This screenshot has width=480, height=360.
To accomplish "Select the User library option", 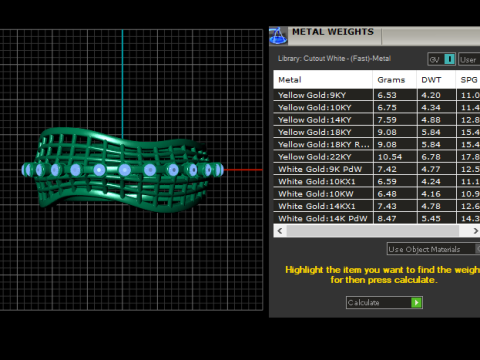I will tap(469, 59).
